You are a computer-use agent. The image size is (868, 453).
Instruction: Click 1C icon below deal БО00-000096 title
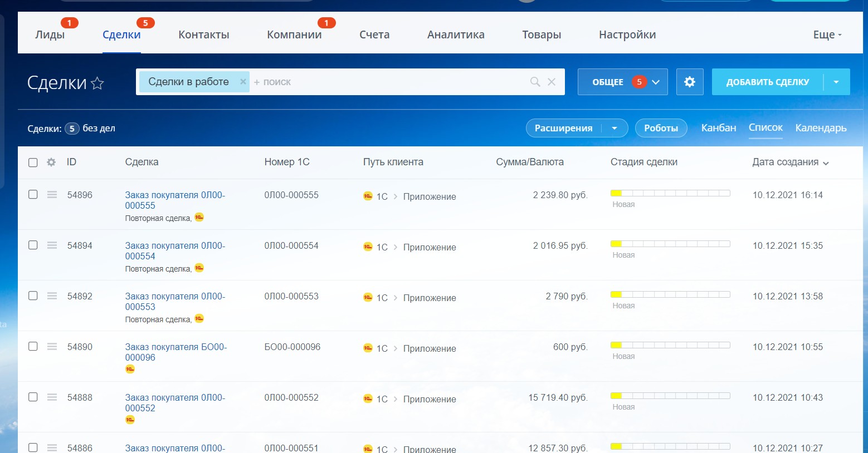tap(130, 369)
